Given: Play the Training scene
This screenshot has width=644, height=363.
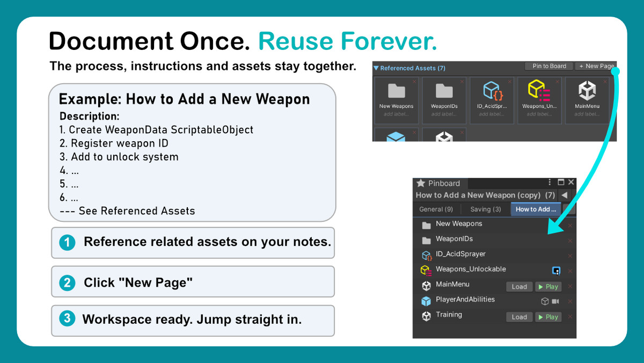Looking at the screenshot, I should 548,317.
